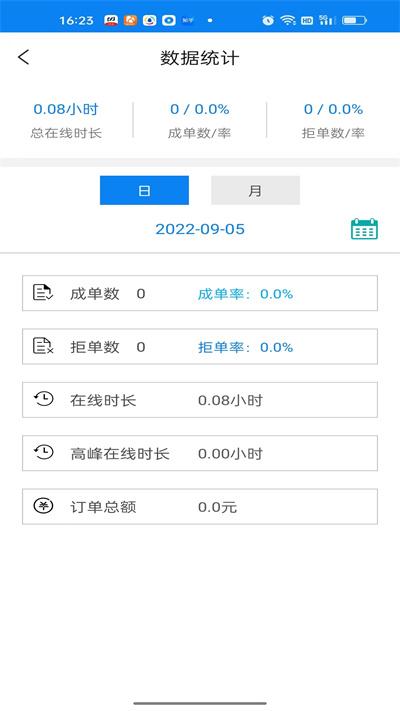Tap the 成单数 row label

pyautogui.click(x=95, y=294)
